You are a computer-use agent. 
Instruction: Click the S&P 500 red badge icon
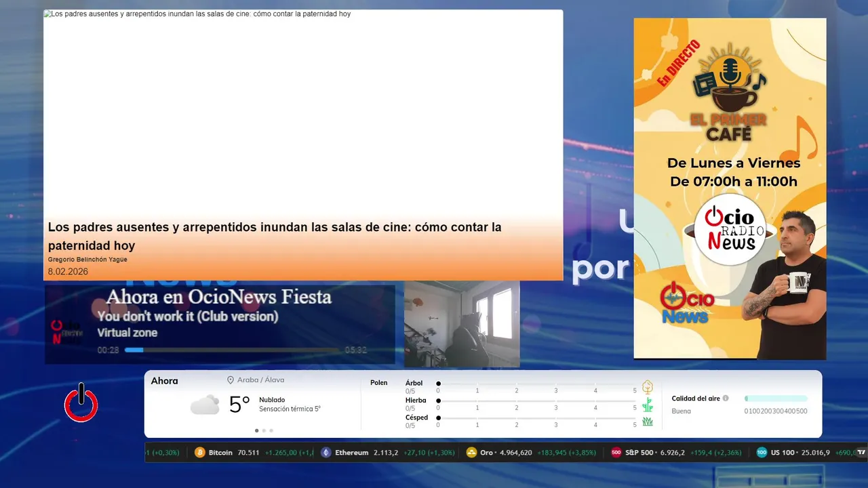[616, 452]
